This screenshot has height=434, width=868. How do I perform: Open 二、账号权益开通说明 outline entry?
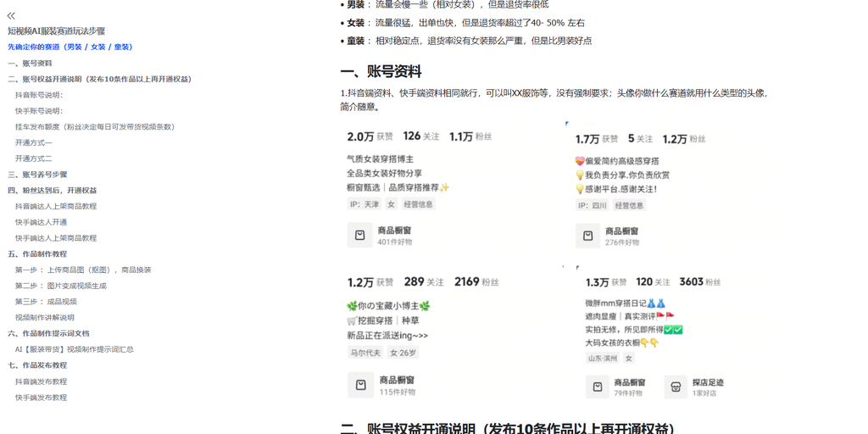click(x=100, y=79)
